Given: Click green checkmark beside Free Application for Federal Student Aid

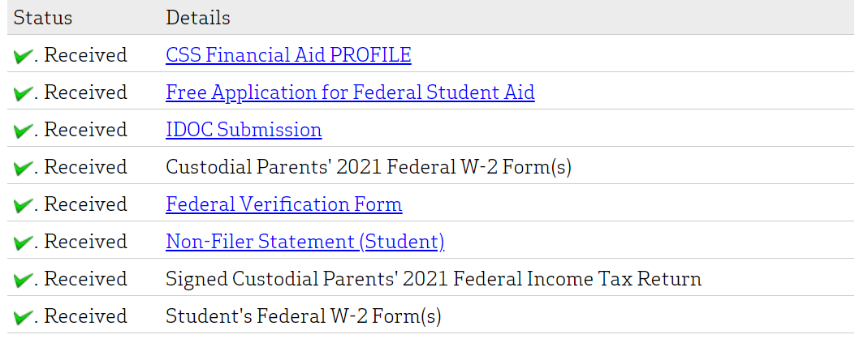Looking at the screenshot, I should [x=24, y=93].
